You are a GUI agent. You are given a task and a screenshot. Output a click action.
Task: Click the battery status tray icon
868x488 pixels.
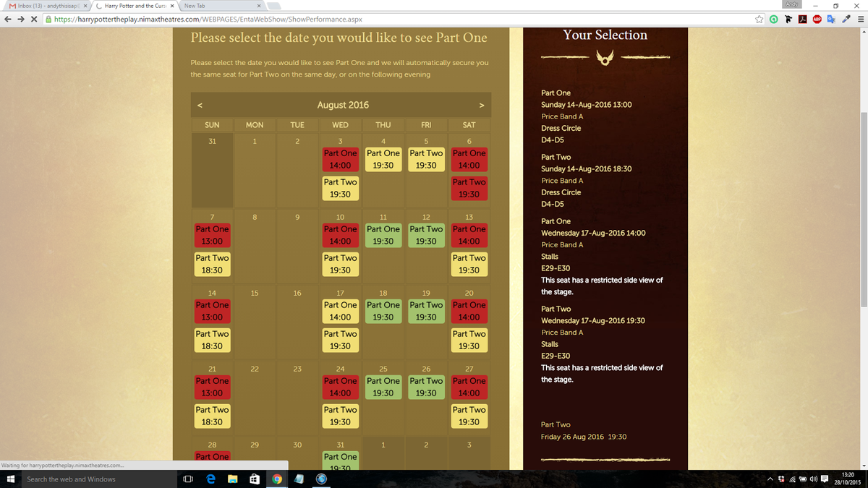(x=802, y=479)
